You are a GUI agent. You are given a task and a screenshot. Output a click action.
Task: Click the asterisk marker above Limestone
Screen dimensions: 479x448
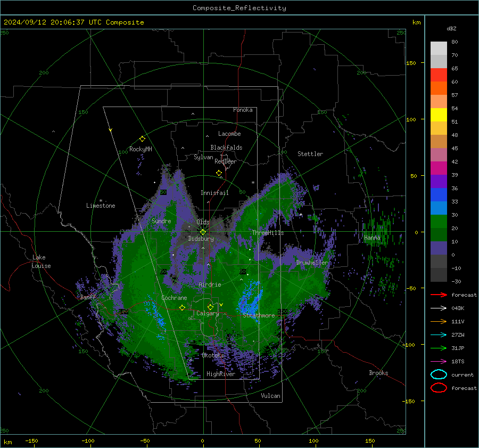tap(101, 201)
